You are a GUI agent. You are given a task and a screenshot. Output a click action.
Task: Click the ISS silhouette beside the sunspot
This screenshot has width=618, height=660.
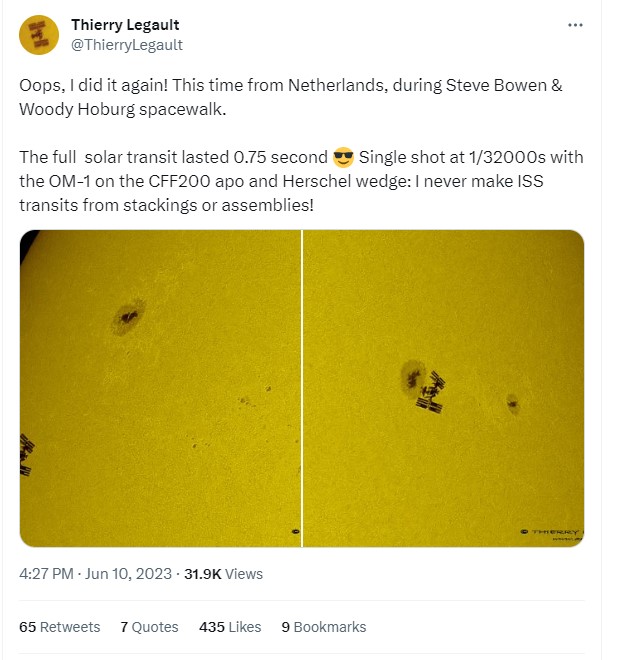[x=432, y=391]
